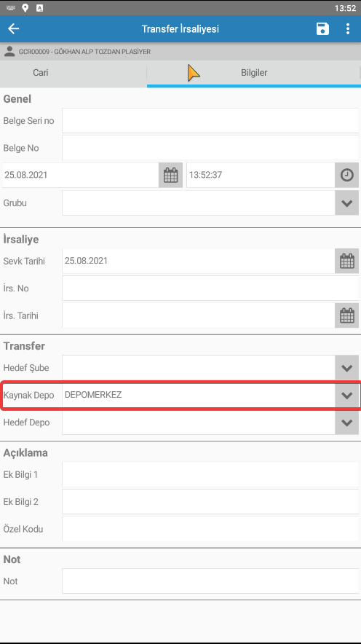361x644 pixels.
Task: Focus the Ek Bilgi 1 field
Action: [x=210, y=474]
